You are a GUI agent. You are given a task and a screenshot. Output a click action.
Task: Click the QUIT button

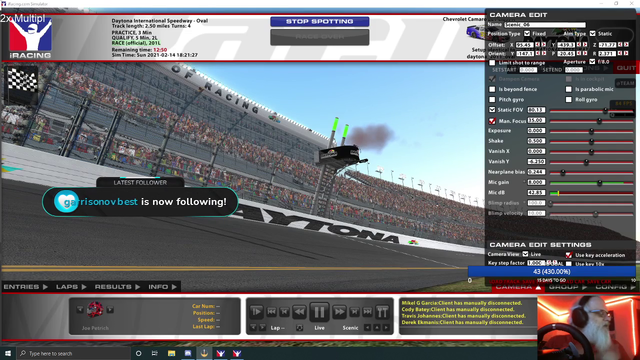click(x=626, y=68)
